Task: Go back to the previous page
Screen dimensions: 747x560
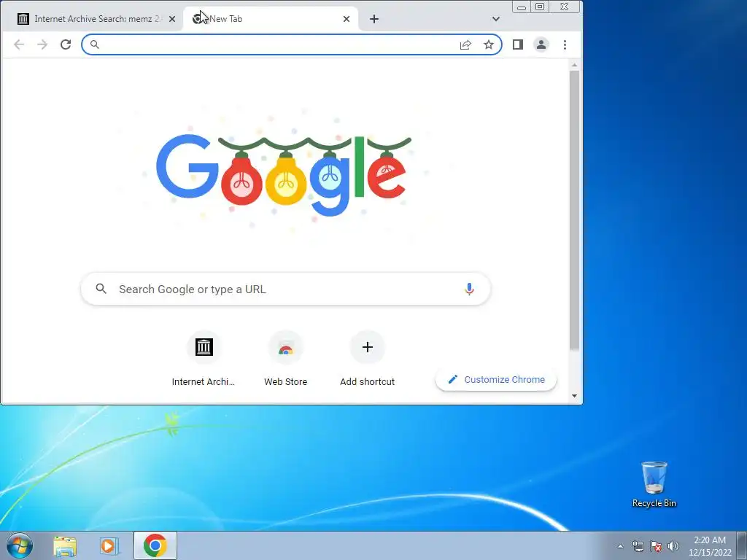Action: [x=18, y=44]
